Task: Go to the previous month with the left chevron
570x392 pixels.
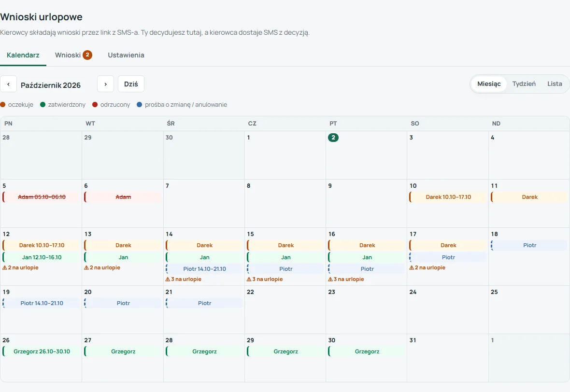Action: coord(8,84)
